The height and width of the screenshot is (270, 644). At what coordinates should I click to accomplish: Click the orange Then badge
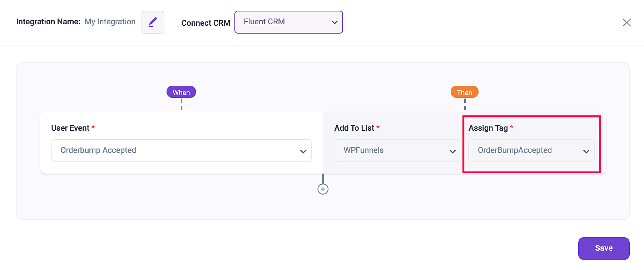pos(464,92)
